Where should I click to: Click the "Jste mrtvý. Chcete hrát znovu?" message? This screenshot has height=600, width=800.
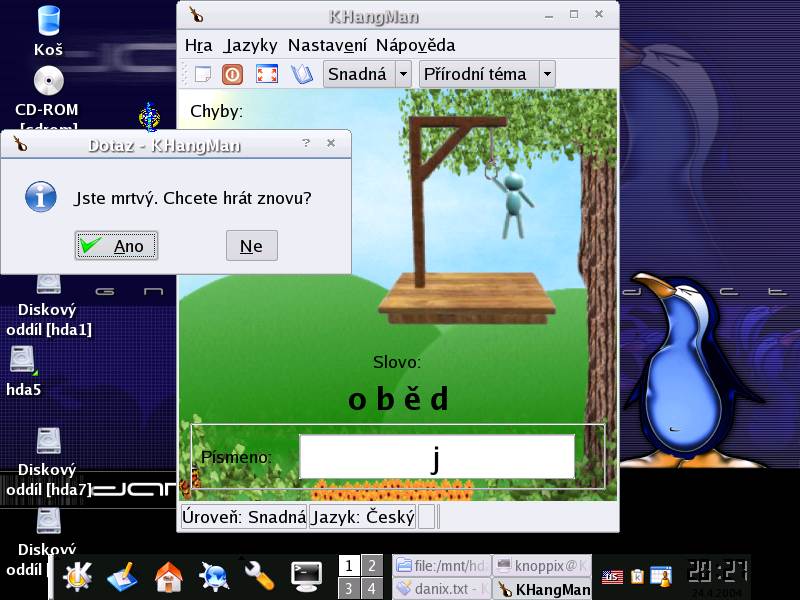pos(192,198)
